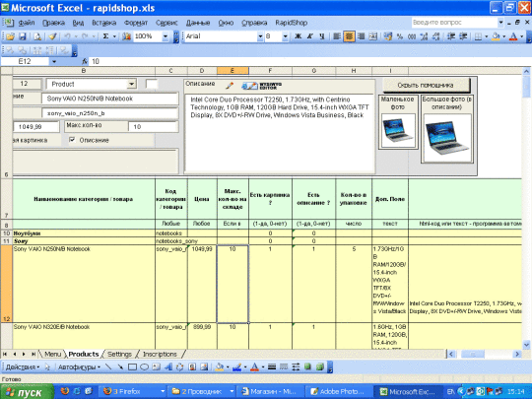Screen dimensions: 532x399
Task: Select the Line drawing tool
Action: 108,366
